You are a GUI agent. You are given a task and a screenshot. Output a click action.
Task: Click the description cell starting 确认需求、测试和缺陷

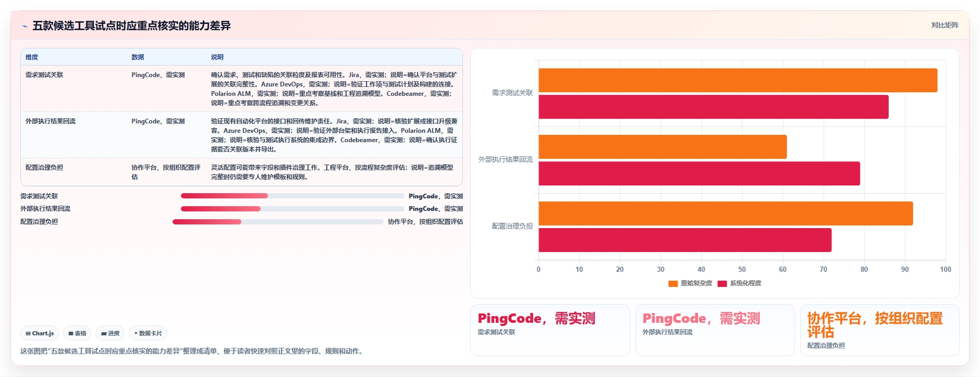tap(334, 89)
